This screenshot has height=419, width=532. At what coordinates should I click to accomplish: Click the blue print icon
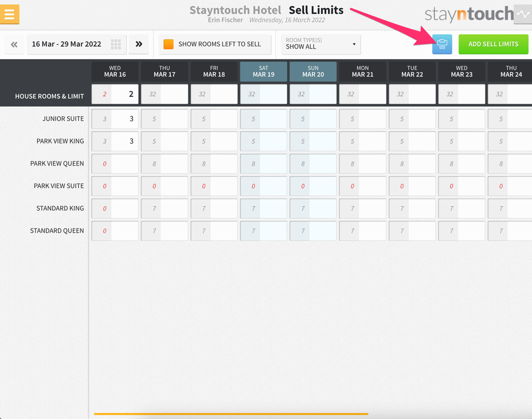coord(442,44)
